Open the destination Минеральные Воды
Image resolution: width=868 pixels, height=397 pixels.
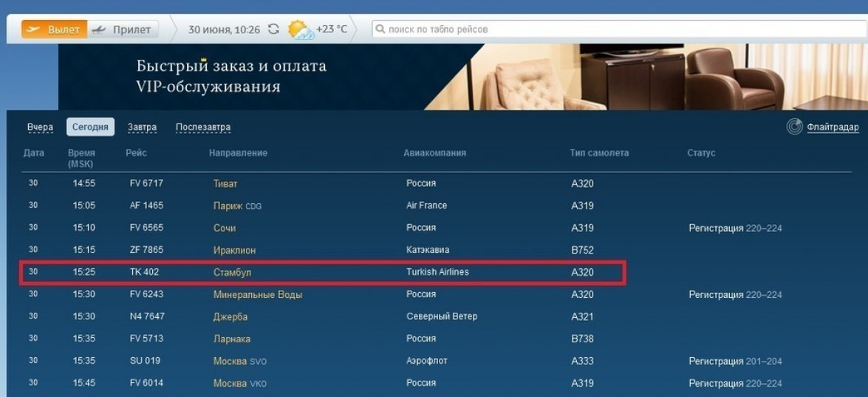(x=258, y=294)
